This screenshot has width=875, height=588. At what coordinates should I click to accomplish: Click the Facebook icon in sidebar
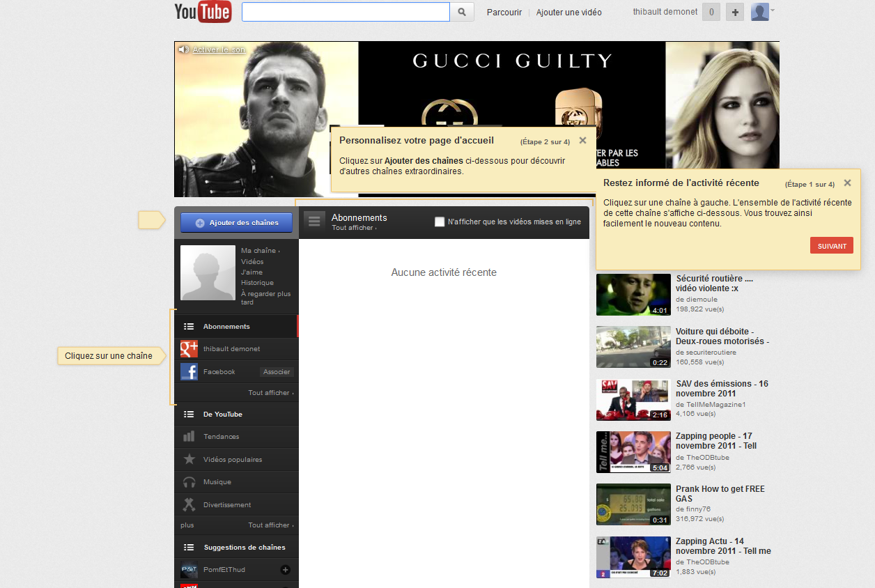click(x=189, y=372)
